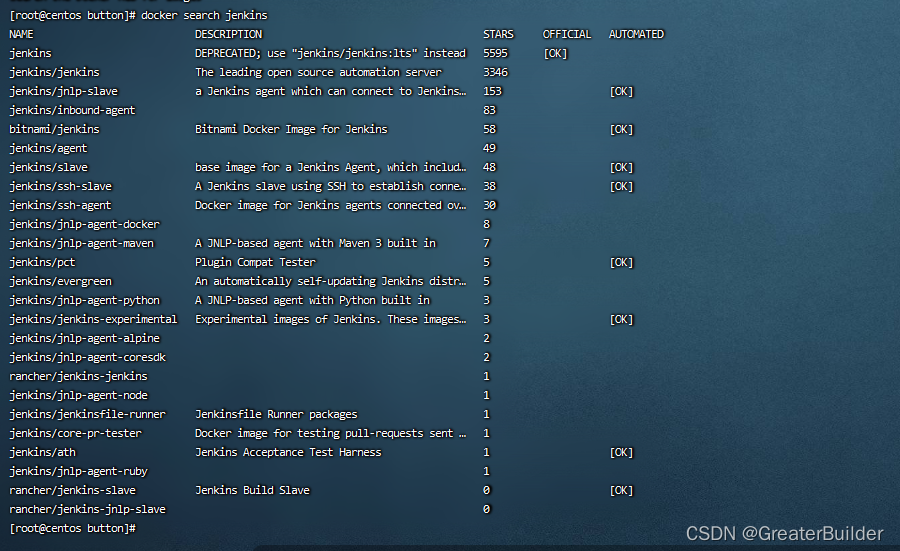Click the 'bitnami/jenkins' image name
Image resolution: width=900 pixels, height=551 pixels.
[54, 129]
